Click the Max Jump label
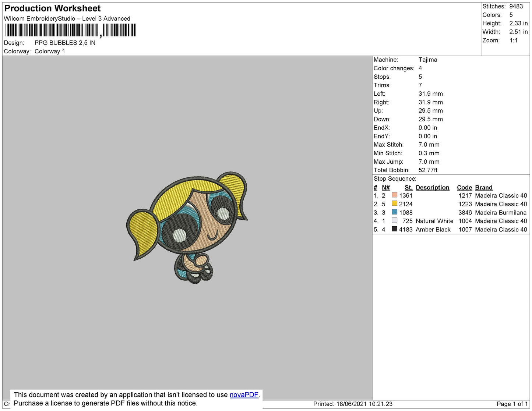This screenshot has height=411, width=532. click(x=388, y=162)
